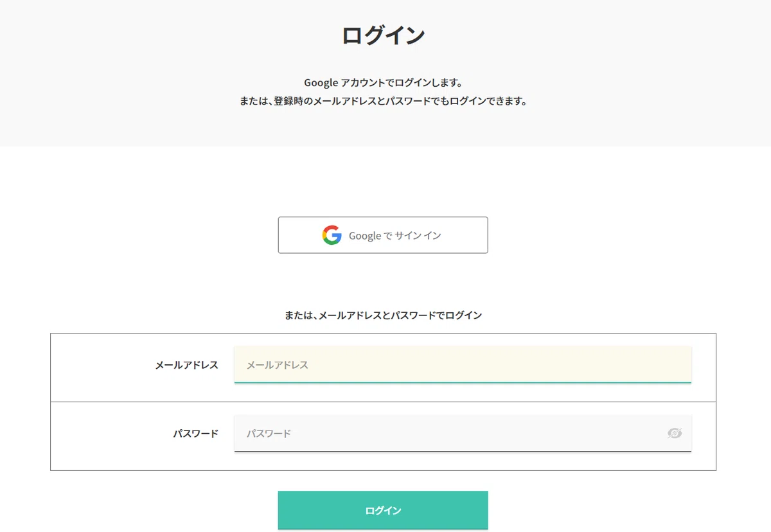The image size is (771, 532).
Task: Click the メールアドレス placeholder text in the field
Action: point(278,365)
